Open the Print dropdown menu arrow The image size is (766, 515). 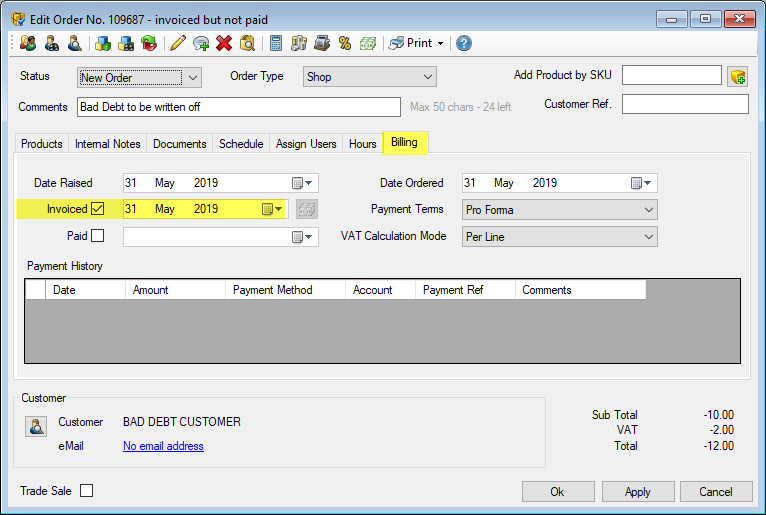[x=440, y=43]
